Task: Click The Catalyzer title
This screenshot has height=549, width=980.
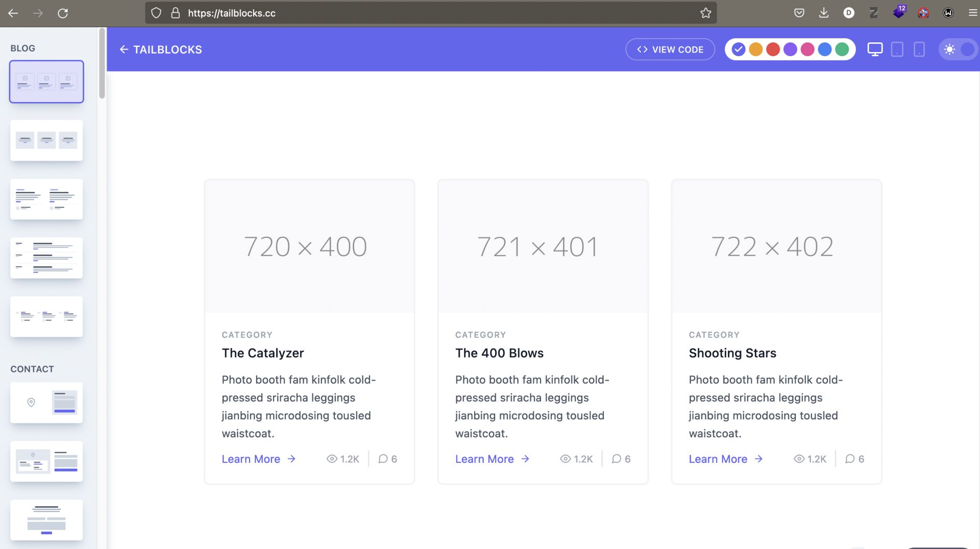Action: pyautogui.click(x=263, y=353)
